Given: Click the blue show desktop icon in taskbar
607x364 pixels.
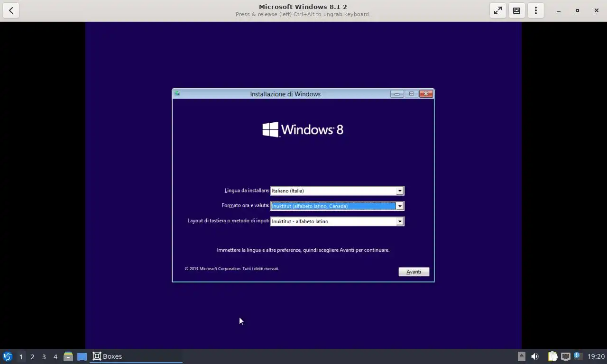Looking at the screenshot, I should tap(82, 356).
